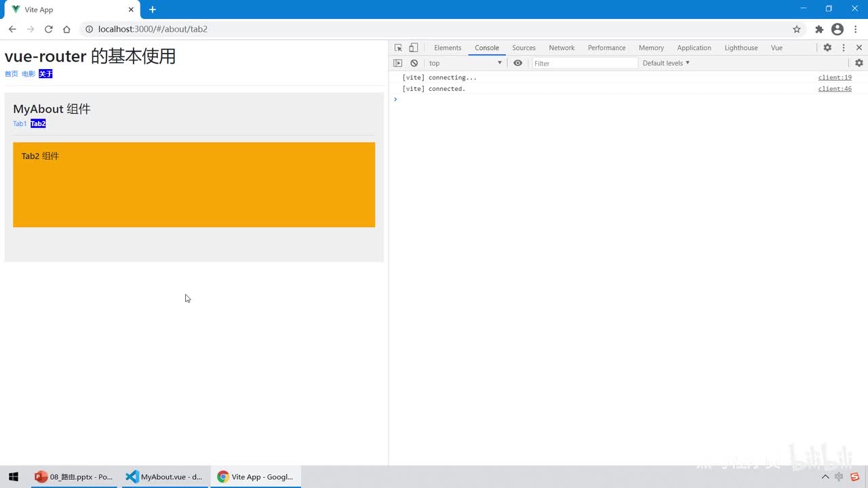Viewport: 868px width, 488px height.
Task: Expand the Default levels dropdown
Action: [x=666, y=63]
